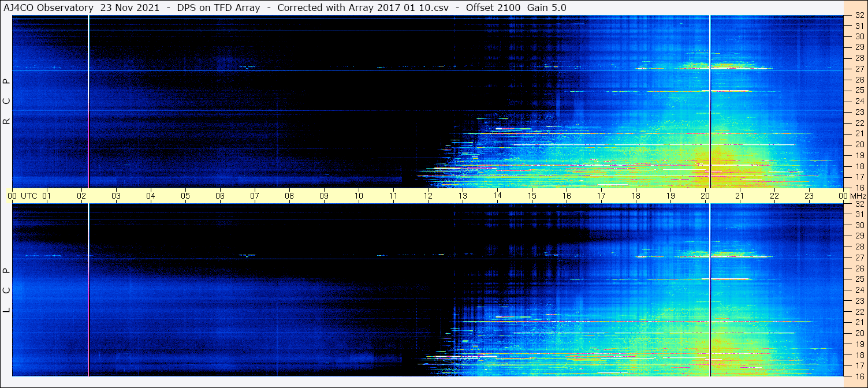Click the UTC label on the time axis

click(28, 196)
